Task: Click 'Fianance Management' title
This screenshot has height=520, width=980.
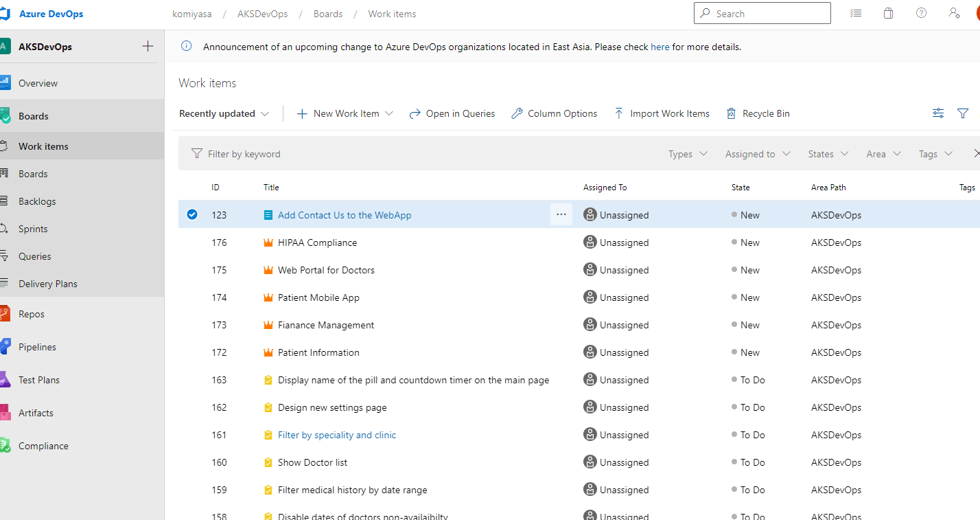Action: click(x=326, y=325)
